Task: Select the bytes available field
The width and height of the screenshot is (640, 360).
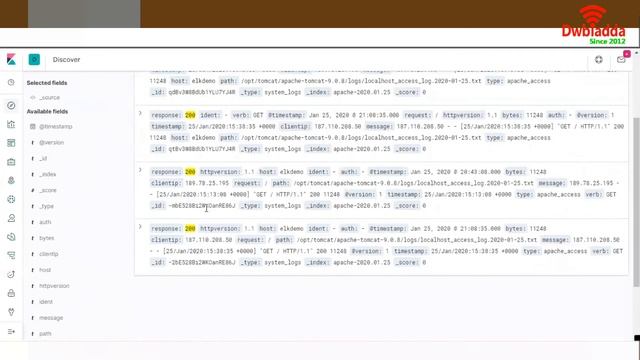Action: pos(47,238)
